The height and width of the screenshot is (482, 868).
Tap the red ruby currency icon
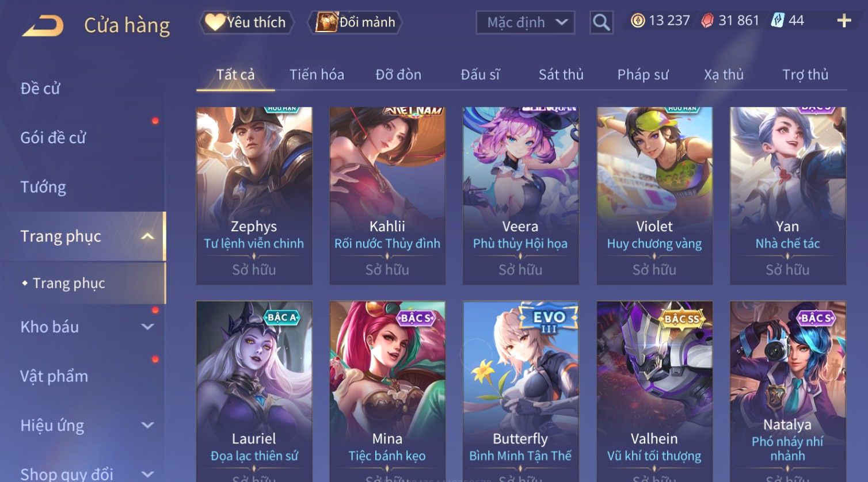pos(707,21)
